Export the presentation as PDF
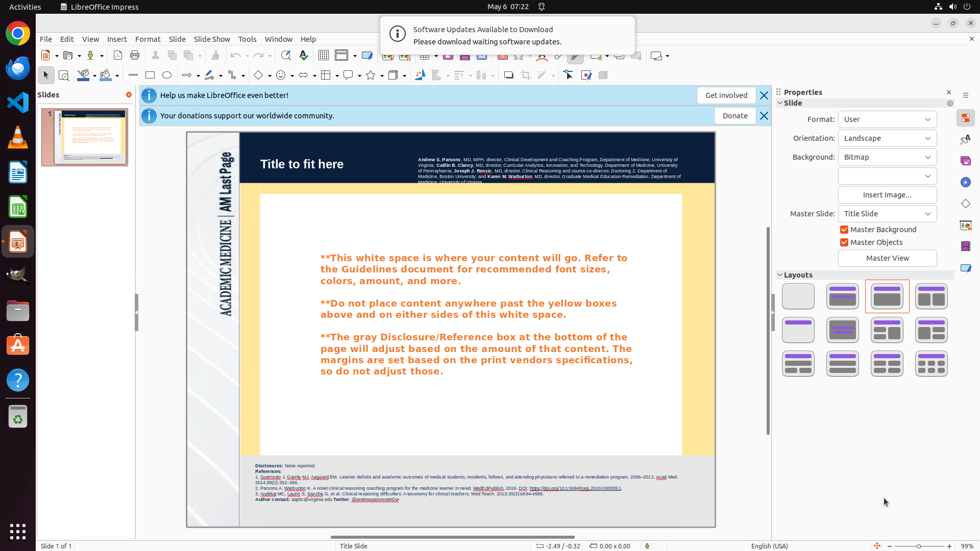The width and height of the screenshot is (980, 551). coord(117,55)
